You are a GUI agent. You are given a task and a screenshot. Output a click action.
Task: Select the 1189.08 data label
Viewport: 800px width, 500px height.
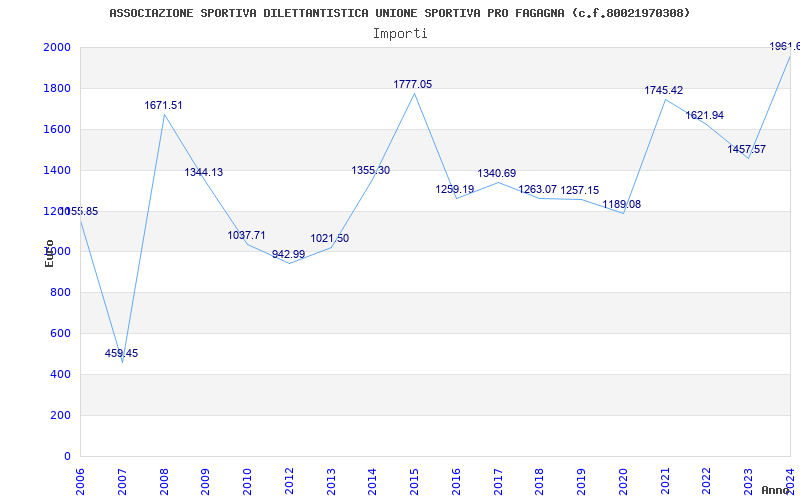coord(621,205)
